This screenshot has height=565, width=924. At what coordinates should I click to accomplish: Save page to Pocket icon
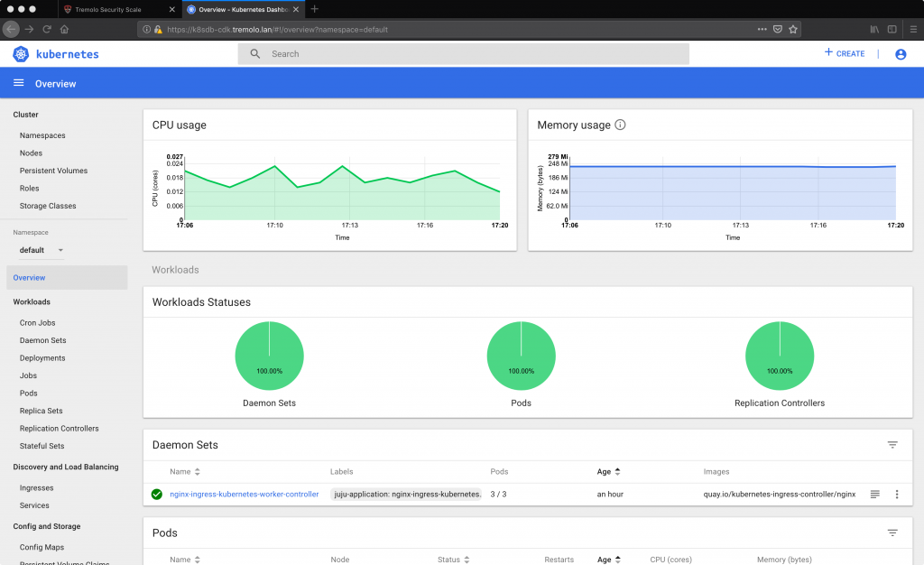[778, 29]
